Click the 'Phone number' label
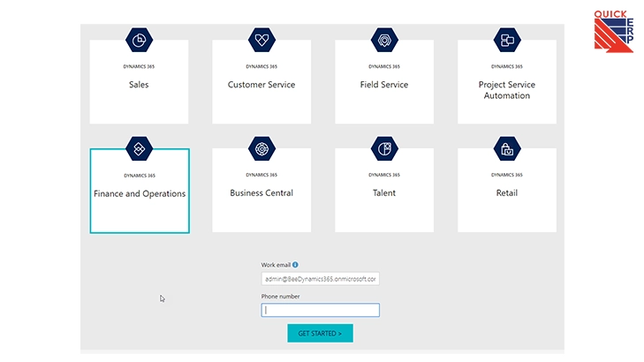The image size is (644, 362). point(281,297)
